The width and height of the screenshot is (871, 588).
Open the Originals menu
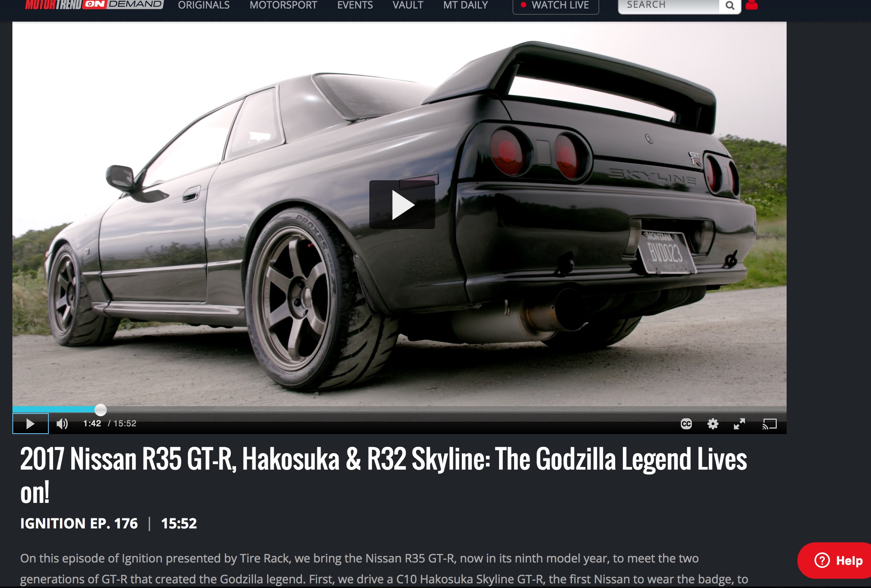204,5
